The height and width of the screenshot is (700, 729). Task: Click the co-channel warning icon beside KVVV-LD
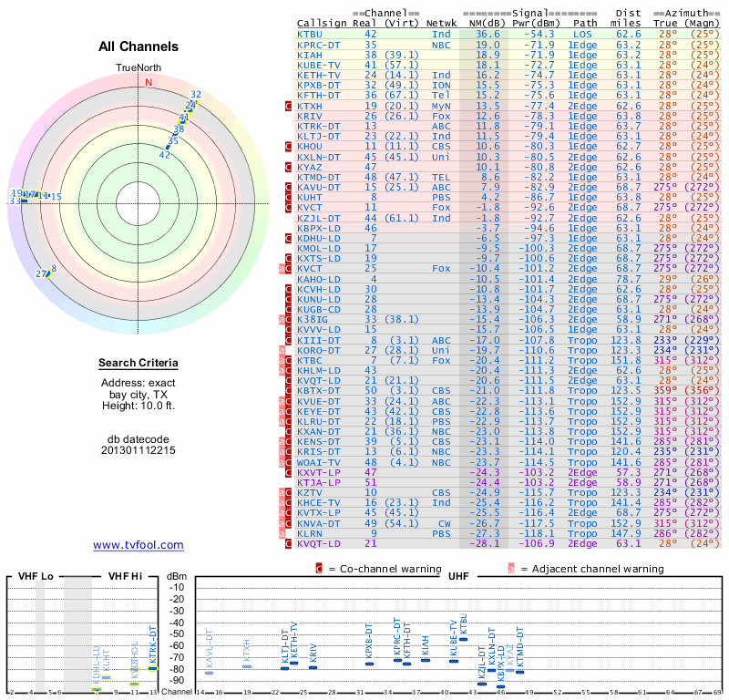[288, 330]
